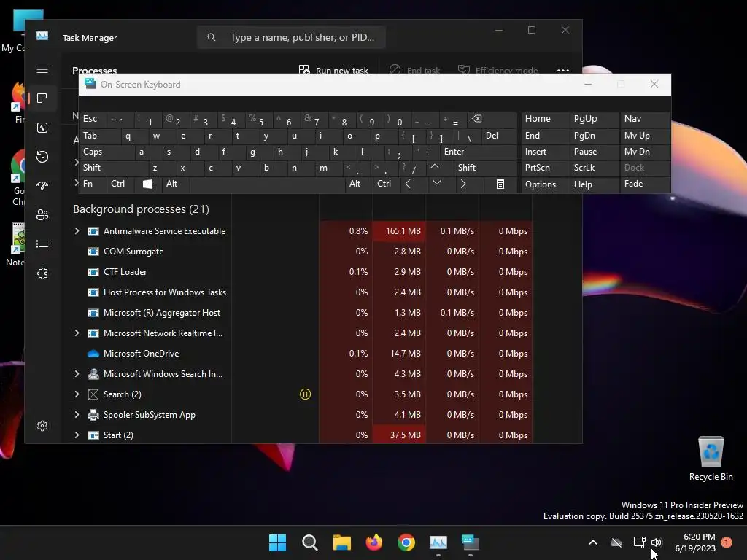Toggle ScrLk key on On-Screen Keyboard
This screenshot has height=560, width=747.
tap(594, 168)
